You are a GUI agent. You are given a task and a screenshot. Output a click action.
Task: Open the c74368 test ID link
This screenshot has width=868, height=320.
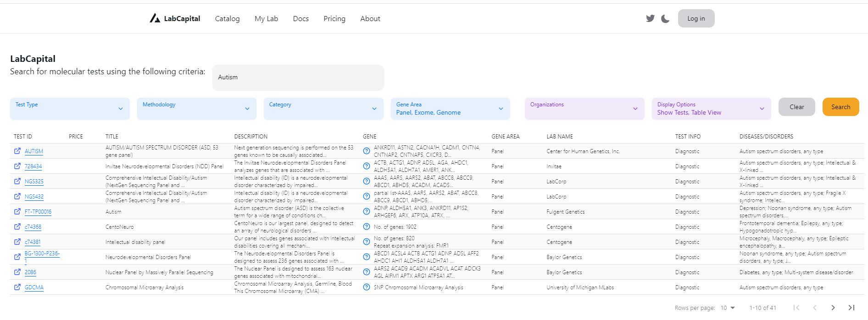point(33,227)
